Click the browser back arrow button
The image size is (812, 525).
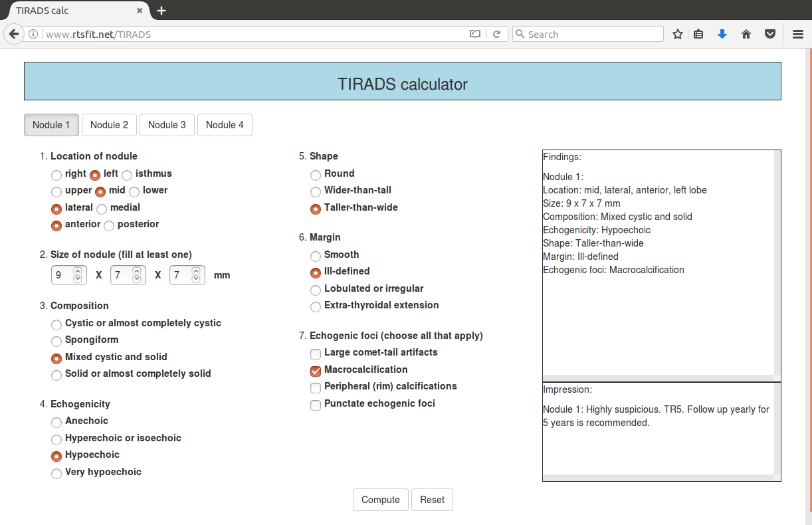click(14, 34)
